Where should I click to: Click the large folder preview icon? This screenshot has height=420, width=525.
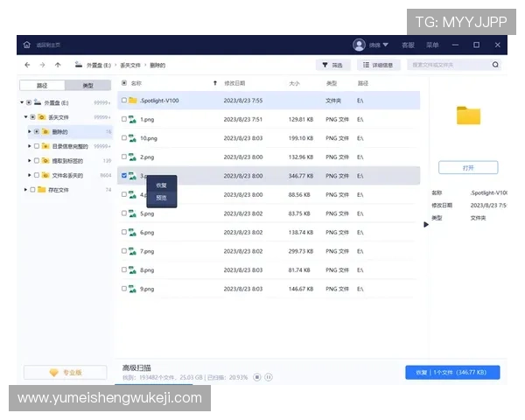(x=468, y=115)
